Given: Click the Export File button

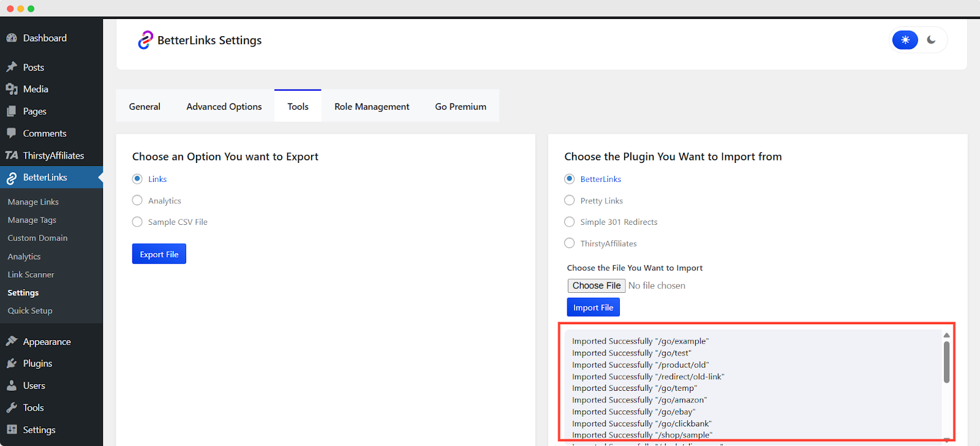Looking at the screenshot, I should pos(159,254).
